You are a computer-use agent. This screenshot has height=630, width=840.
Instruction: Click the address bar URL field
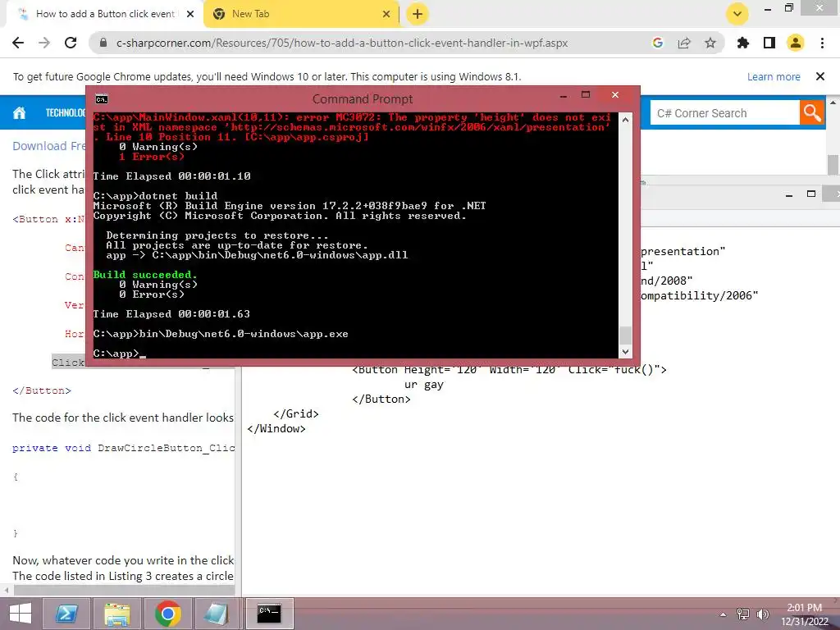342,43
